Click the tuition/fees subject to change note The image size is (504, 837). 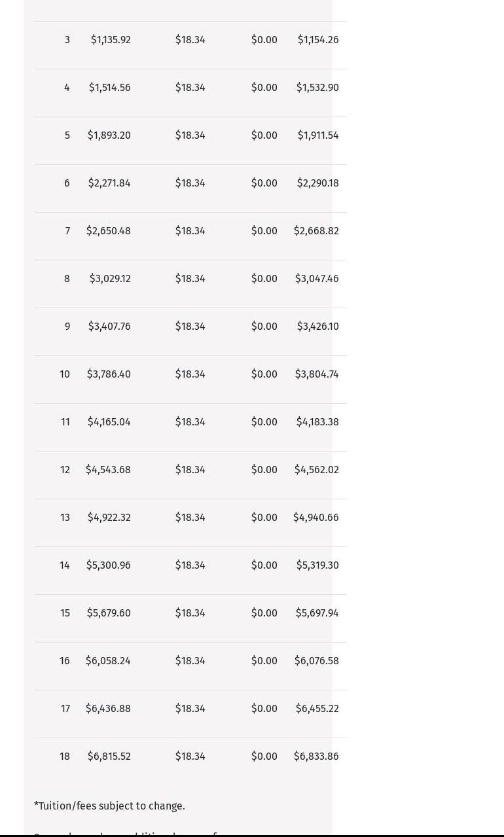tap(109, 806)
